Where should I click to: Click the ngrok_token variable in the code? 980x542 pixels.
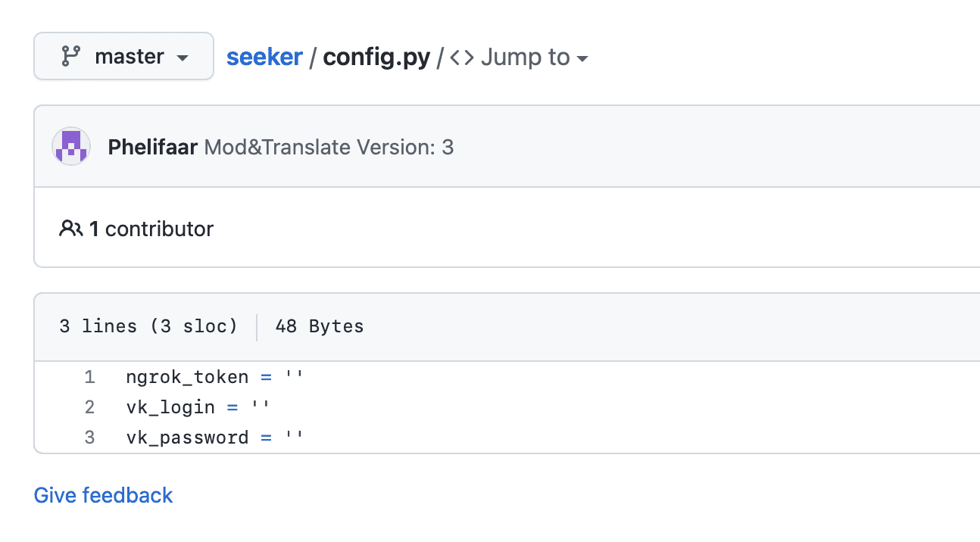click(x=187, y=377)
